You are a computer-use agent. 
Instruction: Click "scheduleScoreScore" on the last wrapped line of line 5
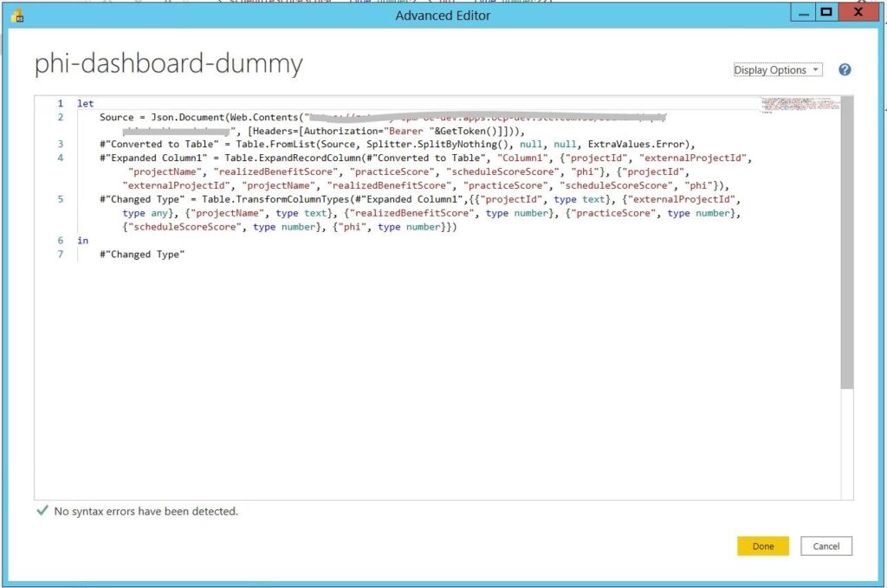pos(185,227)
